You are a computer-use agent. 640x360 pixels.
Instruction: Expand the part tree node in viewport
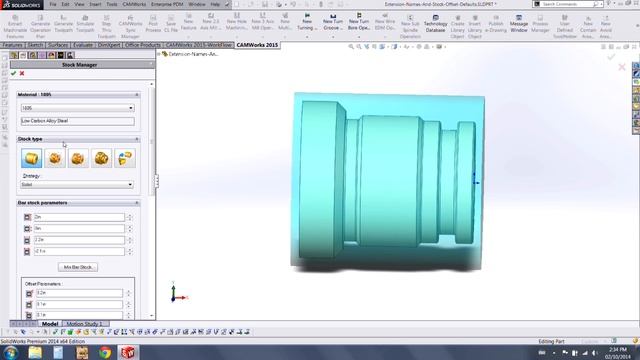click(x=159, y=54)
